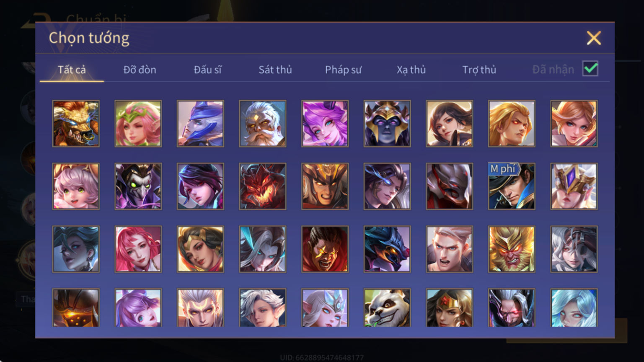Switch to the 'Xạ thủ' tab
644x362 pixels.
click(411, 70)
